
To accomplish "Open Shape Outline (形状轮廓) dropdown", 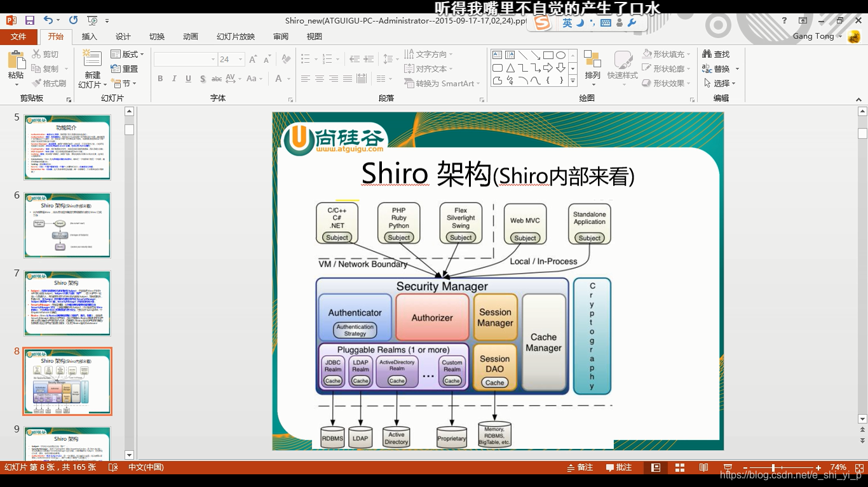I will pos(666,69).
